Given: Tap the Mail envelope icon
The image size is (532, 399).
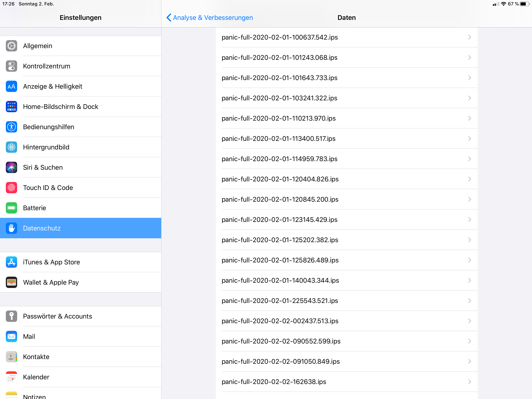Looking at the screenshot, I should click(x=11, y=336).
